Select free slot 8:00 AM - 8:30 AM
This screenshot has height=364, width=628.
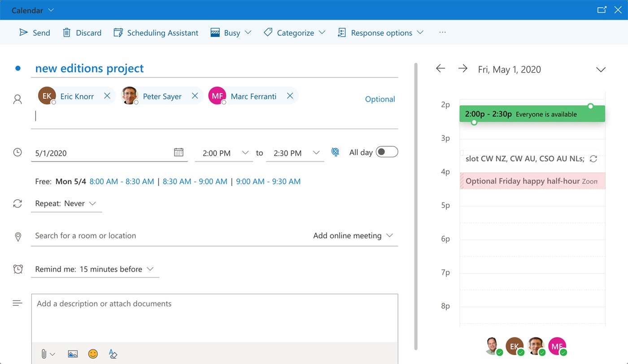click(122, 182)
